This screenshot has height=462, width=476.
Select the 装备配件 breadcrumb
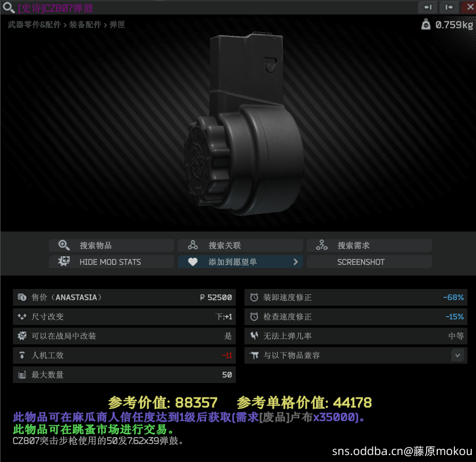pyautogui.click(x=85, y=25)
